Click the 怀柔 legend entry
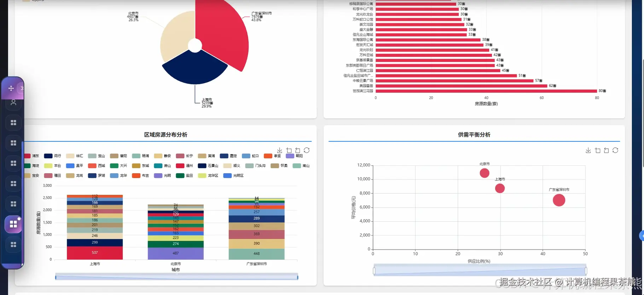 click(279, 166)
